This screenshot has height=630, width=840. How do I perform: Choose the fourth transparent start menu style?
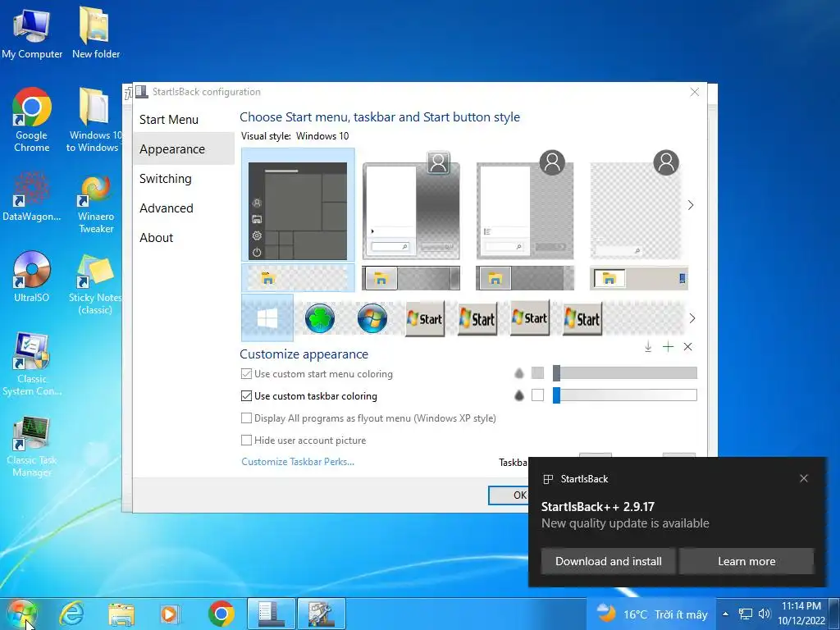click(636, 206)
